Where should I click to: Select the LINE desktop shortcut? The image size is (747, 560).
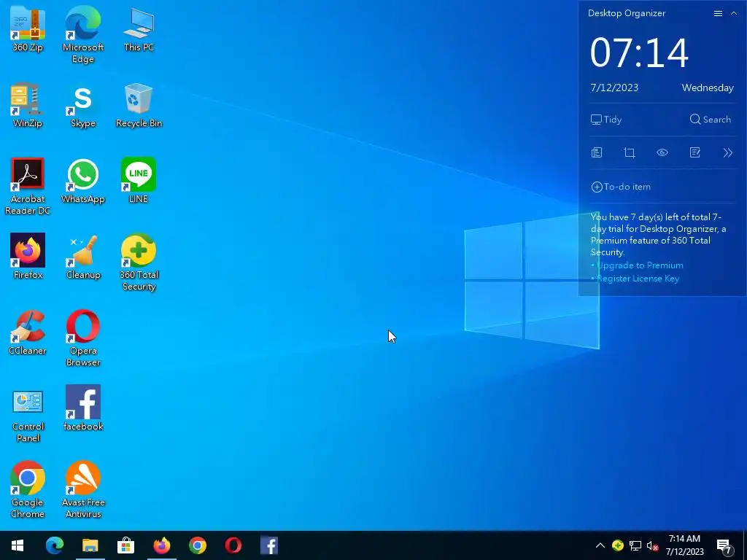(x=139, y=181)
